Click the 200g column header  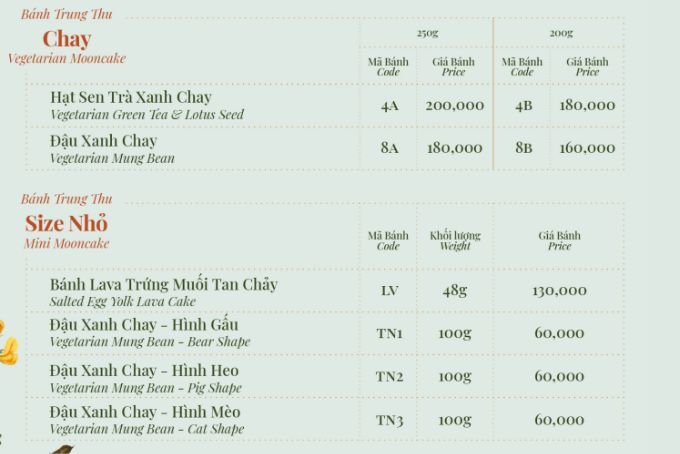(560, 33)
